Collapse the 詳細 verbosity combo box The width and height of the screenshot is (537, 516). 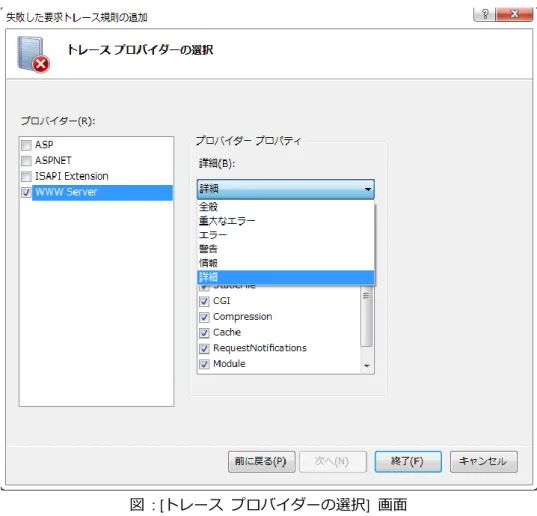coord(286,189)
